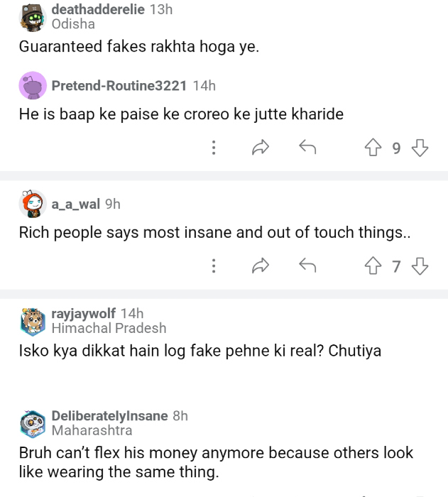448x497 pixels.
Task: Click a_a_wal's avatar picture
Action: (x=33, y=204)
